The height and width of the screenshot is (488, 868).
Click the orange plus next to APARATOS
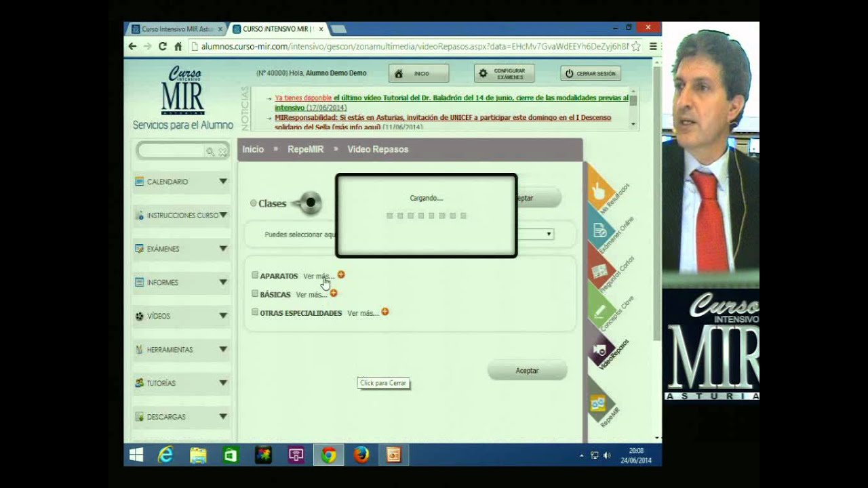point(341,274)
